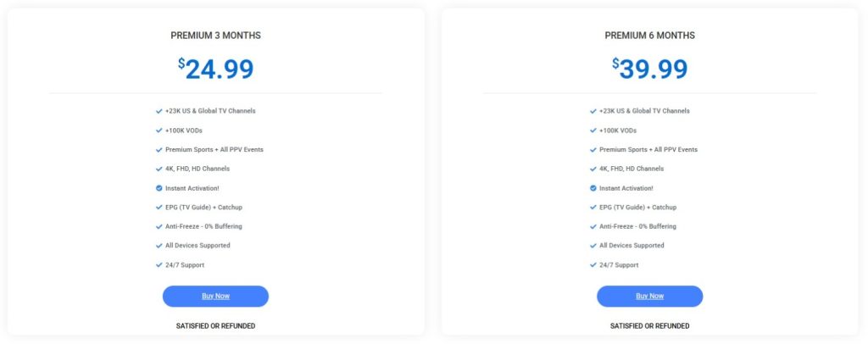Click checkmark beside Instant Activation in 3 Months plan
The image size is (868, 344).
[x=159, y=188]
